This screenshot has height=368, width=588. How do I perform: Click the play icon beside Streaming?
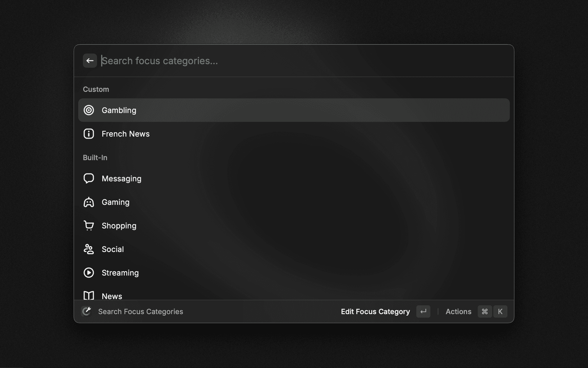[89, 273]
